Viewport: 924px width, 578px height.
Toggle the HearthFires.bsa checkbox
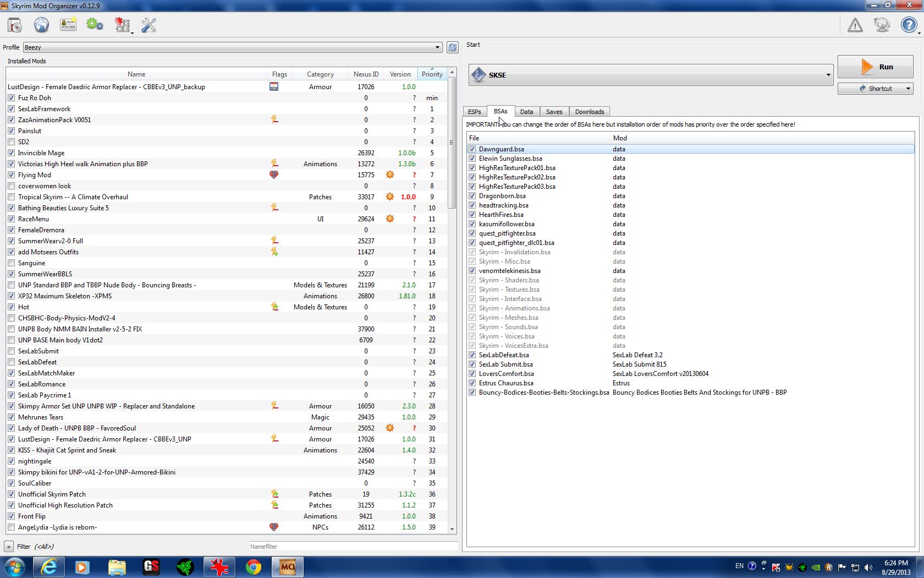point(472,215)
